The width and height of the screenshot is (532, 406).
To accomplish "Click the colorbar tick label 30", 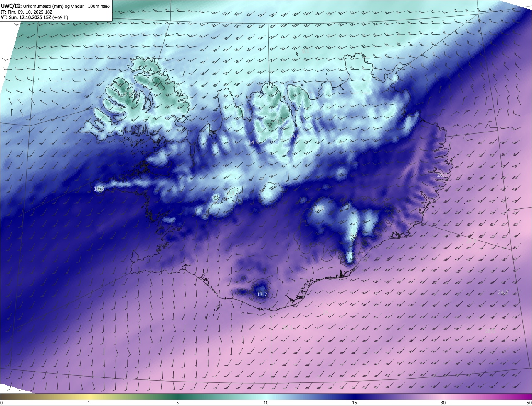I will [443, 403].
